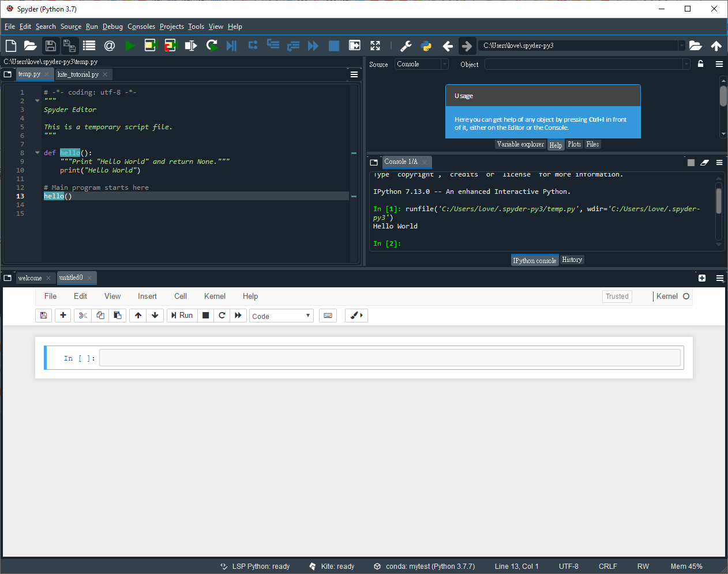Click the browse working directory folder icon

pos(695,46)
